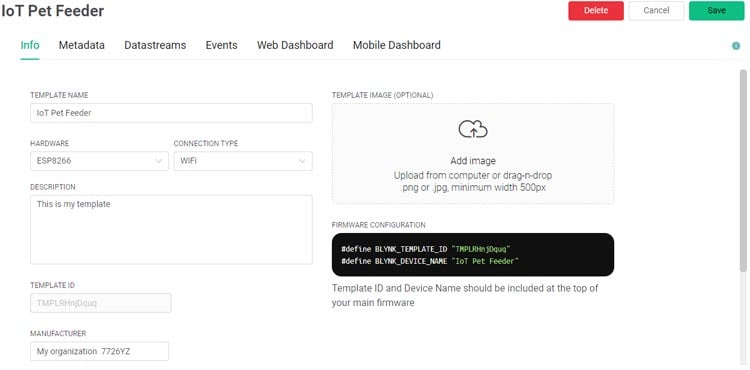Click the small info circle icon beside tabs

click(x=736, y=46)
